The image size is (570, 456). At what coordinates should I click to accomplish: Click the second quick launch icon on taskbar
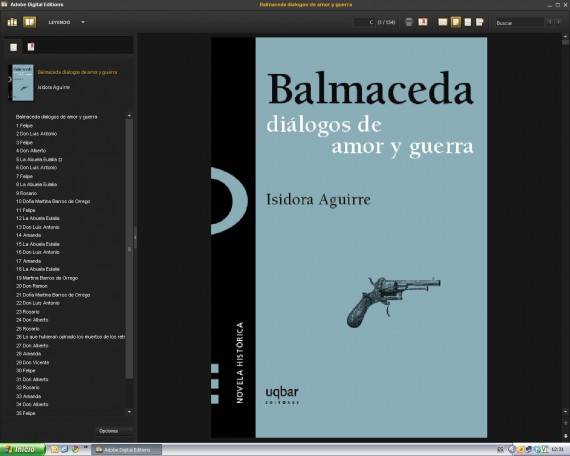pos(65,449)
